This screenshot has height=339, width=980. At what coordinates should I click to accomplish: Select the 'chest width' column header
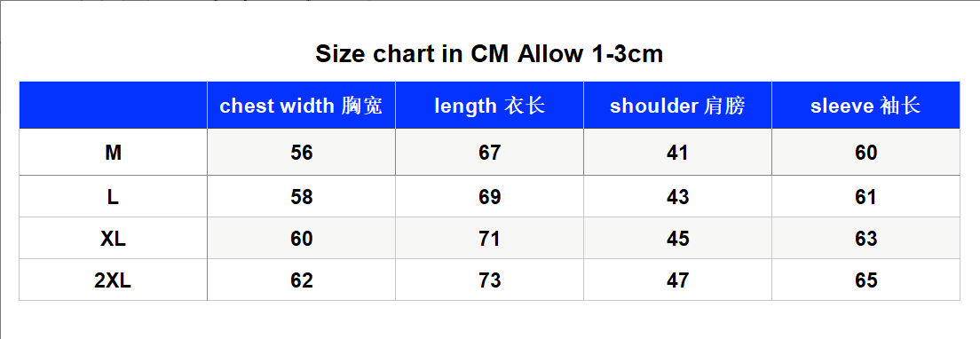tap(301, 106)
